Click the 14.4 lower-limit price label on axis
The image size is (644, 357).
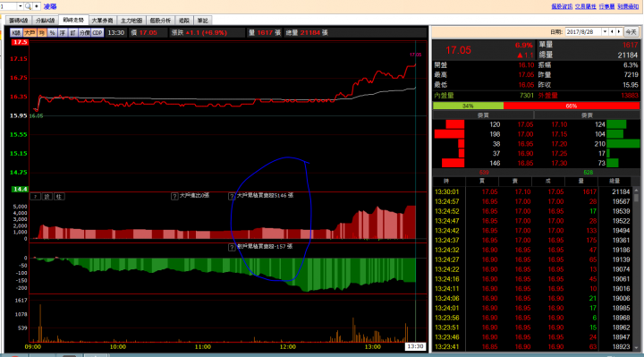coord(20,189)
